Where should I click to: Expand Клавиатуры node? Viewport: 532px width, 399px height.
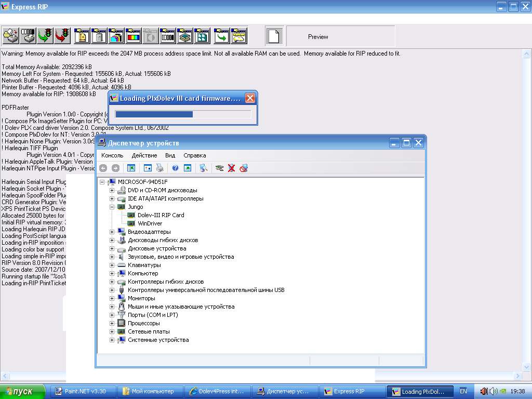(x=112, y=265)
